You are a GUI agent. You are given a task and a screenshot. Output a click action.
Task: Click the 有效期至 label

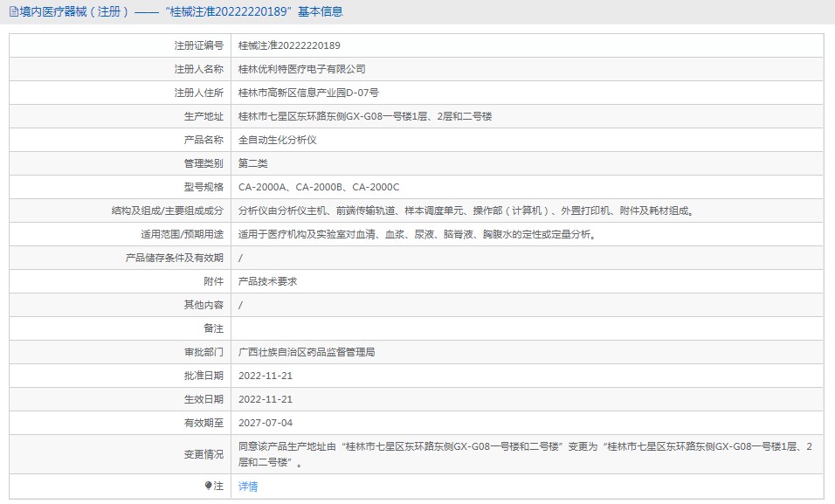204,423
